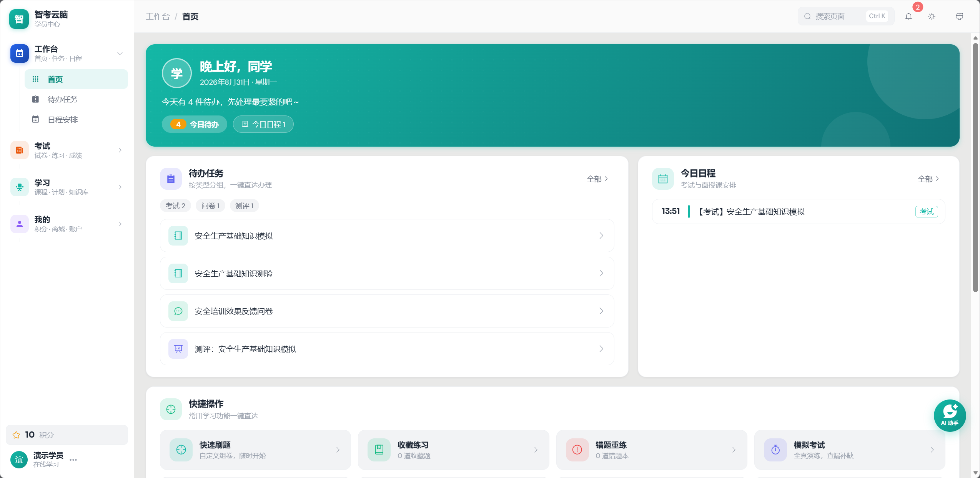Click the print icon in top bar
Screen dimensions: 980x478
point(959,16)
